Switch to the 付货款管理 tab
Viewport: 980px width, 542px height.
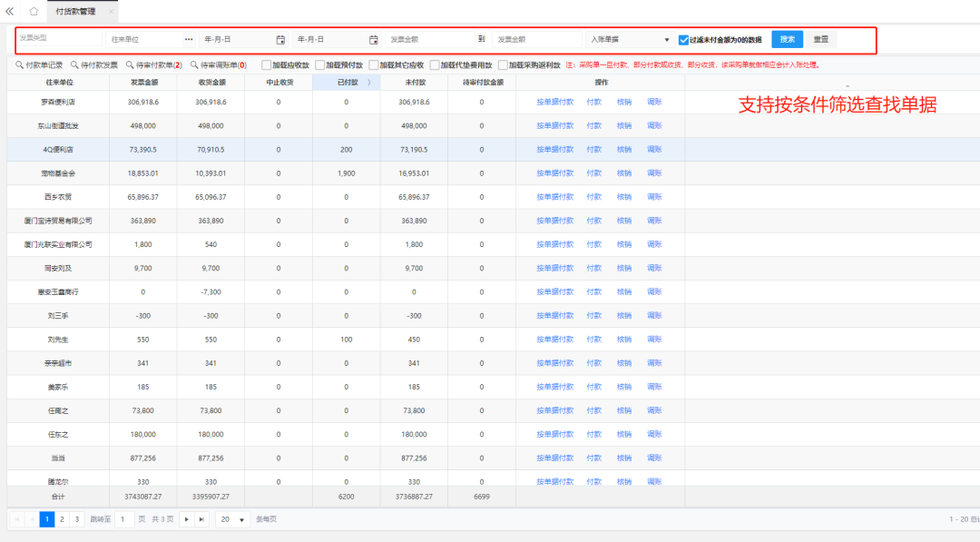click(x=73, y=12)
